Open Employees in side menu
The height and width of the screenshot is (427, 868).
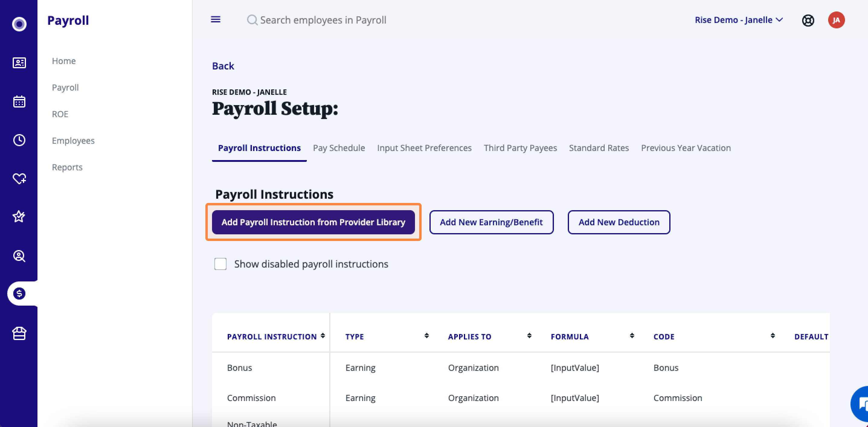[73, 141]
